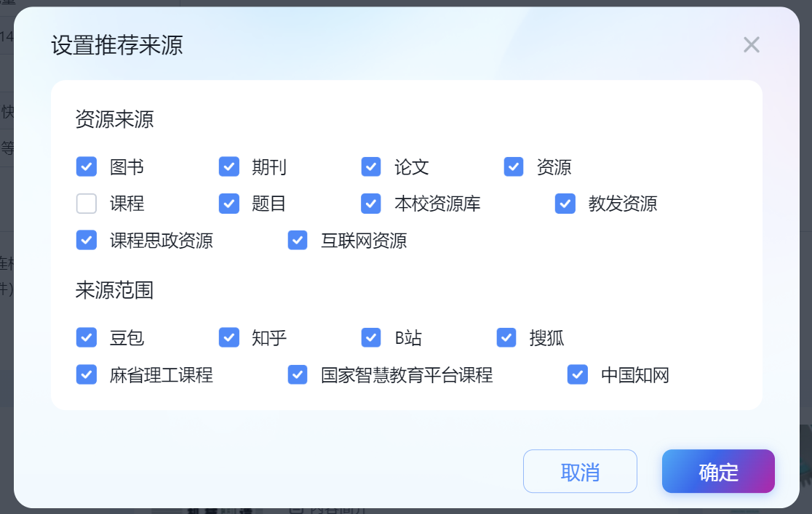Uncheck the 题目 checkbox

pos(229,204)
